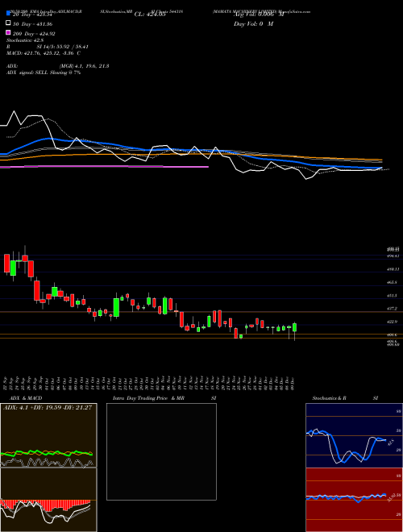The height and width of the screenshot is (532, 403).
Task: Click the 'CL: 424.05' closing price label
Action: point(150,15)
